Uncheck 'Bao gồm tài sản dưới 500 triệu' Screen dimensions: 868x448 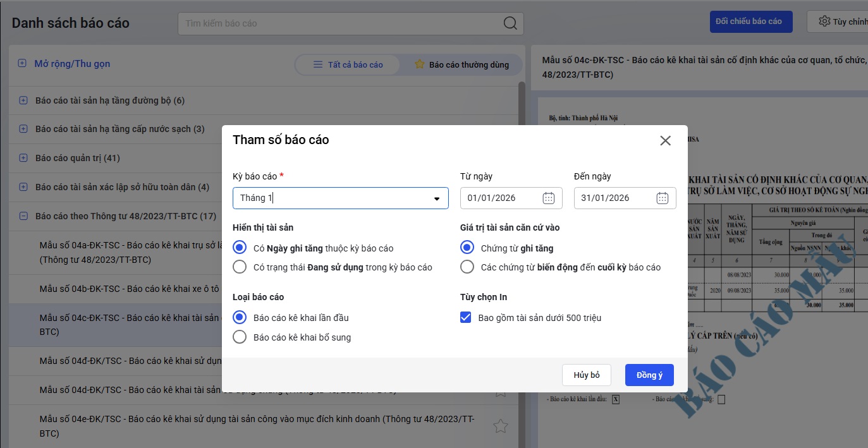(x=466, y=318)
